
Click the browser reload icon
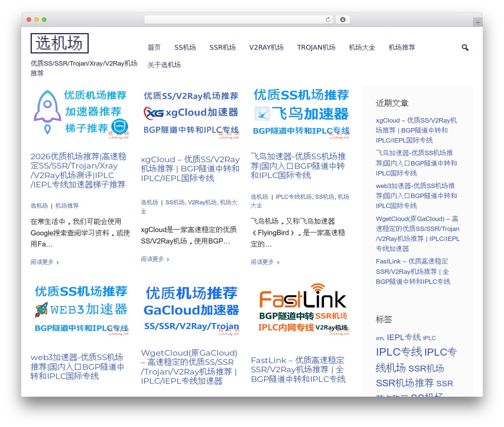(x=328, y=20)
